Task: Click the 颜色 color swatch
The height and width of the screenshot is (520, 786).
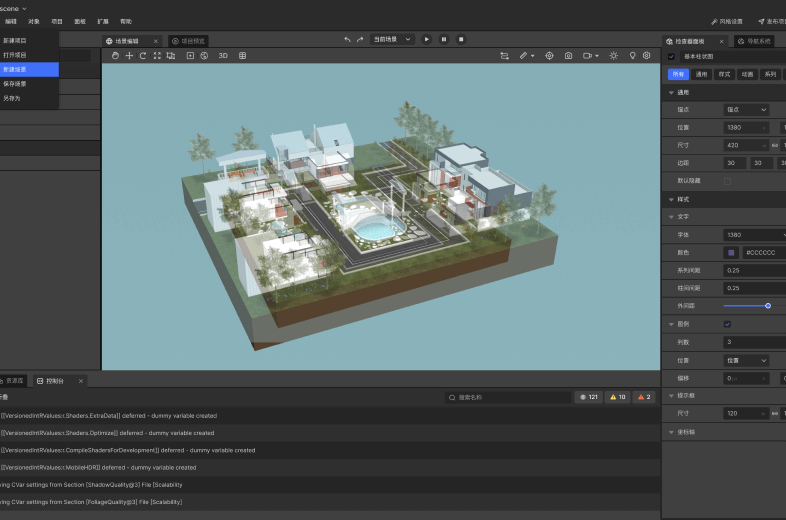Action: (731, 252)
